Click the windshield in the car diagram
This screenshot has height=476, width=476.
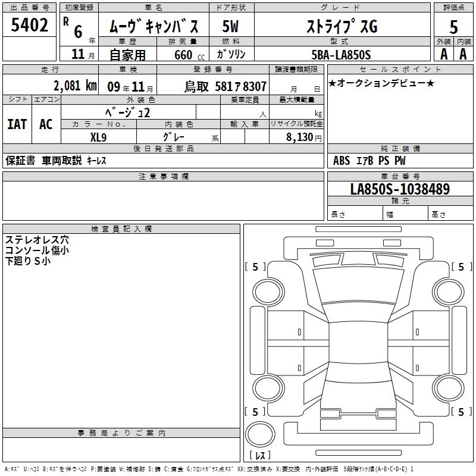(358, 311)
